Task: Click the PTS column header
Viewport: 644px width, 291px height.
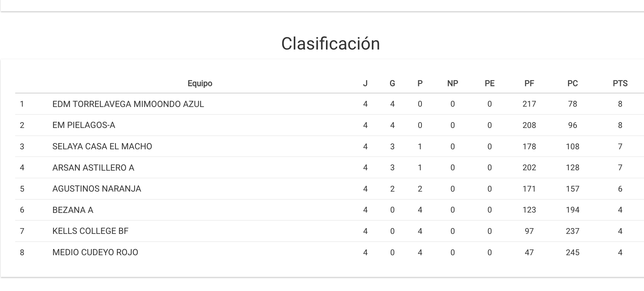Action: click(620, 84)
